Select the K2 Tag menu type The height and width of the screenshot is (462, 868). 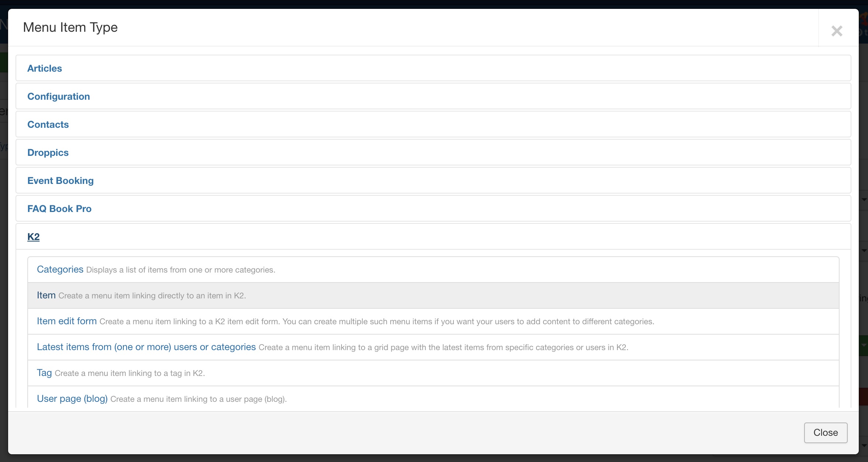[433, 373]
